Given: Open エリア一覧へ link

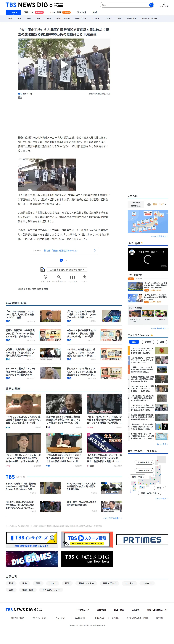Looking at the screenshot, I should tap(161, 498).
